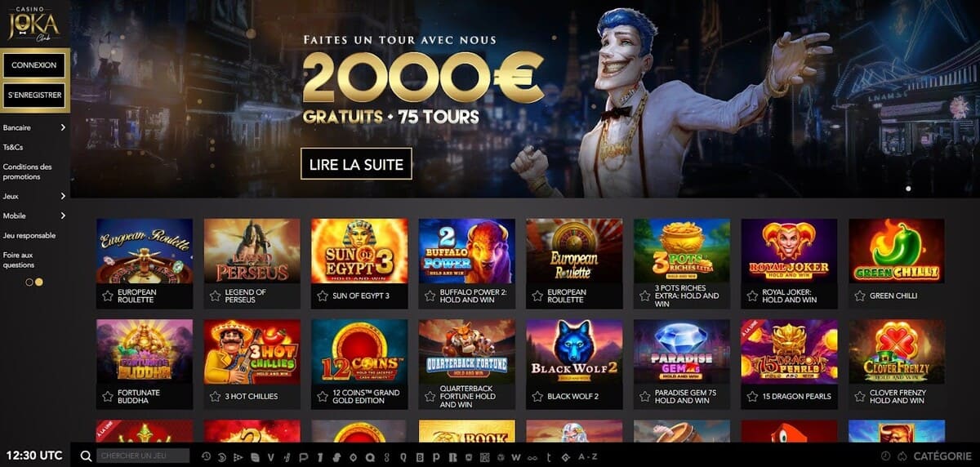
Task: Toggle the dark theme circle in sidebar
Action: click(x=29, y=282)
